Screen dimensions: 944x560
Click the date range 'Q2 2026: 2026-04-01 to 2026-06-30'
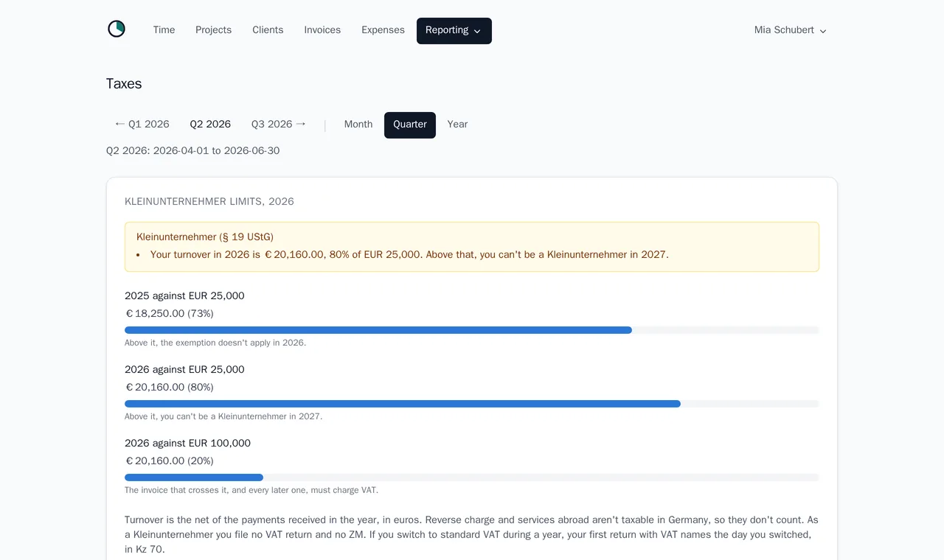click(x=193, y=151)
